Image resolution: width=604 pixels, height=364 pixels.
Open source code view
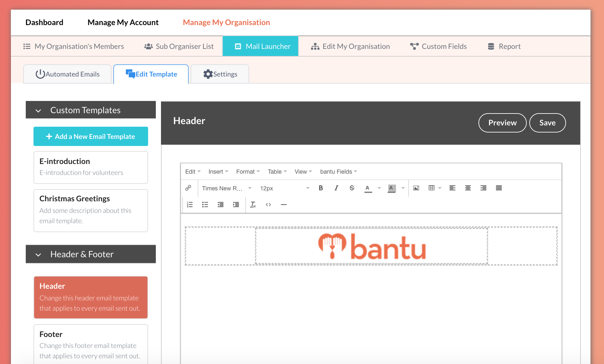coord(268,205)
